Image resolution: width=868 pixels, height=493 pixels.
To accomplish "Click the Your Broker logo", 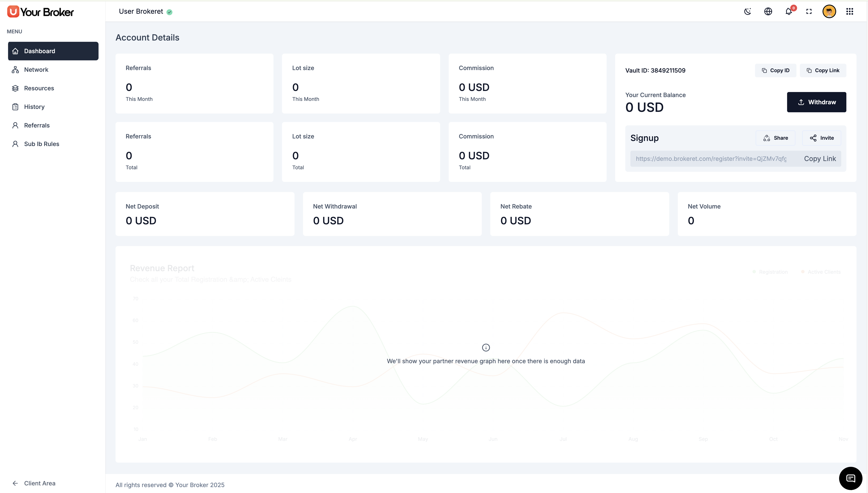I will coord(41,12).
